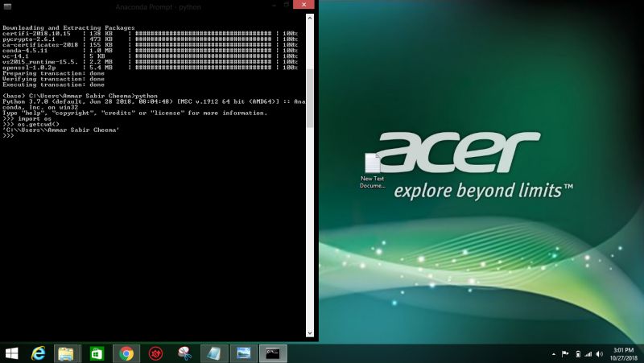Minimize the Anaconda Prompt window
The width and height of the screenshot is (644, 363).
(274, 5)
